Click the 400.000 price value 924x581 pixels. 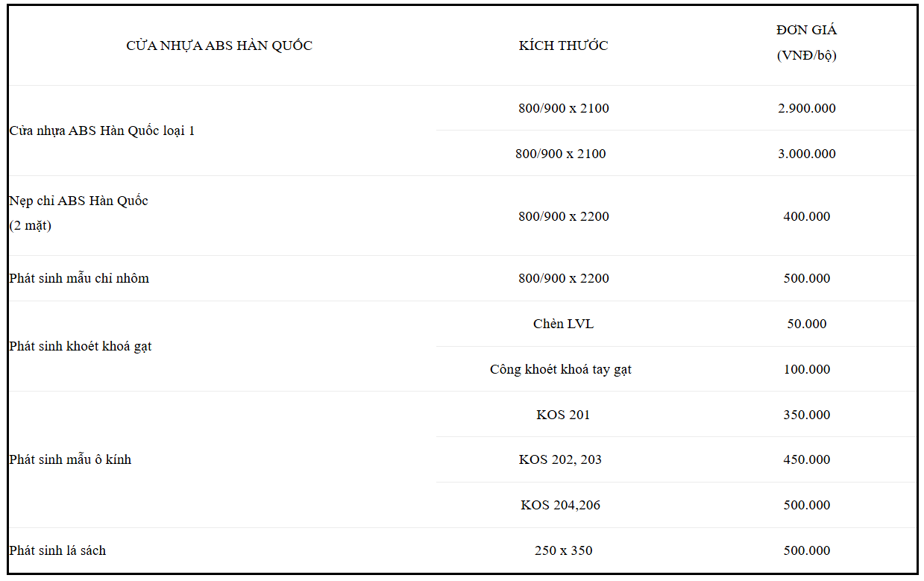pyautogui.click(x=806, y=216)
